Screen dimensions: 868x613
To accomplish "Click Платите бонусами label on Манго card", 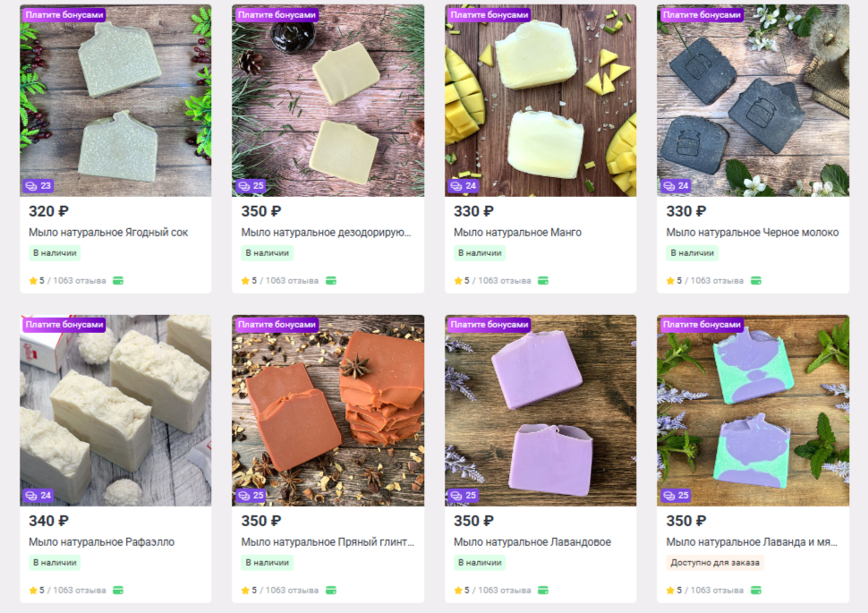I will [489, 15].
